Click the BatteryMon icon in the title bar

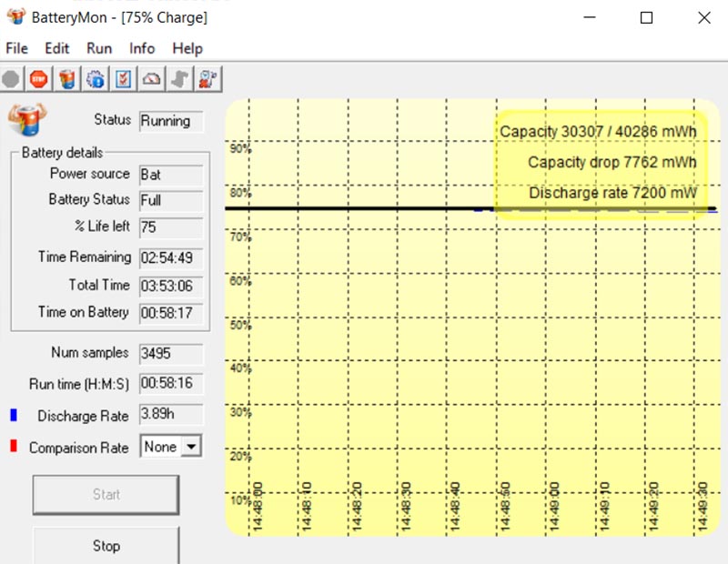coord(16,16)
